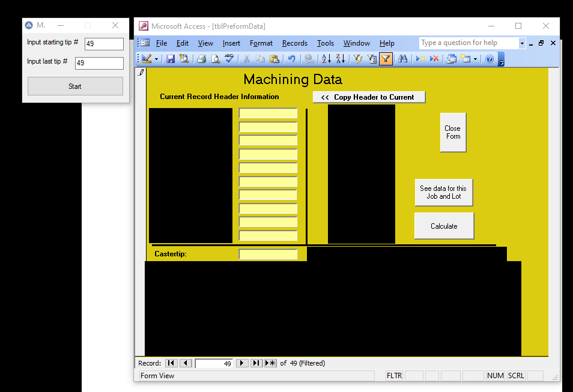Image resolution: width=573 pixels, height=392 pixels.
Task: Click the Delete Record icon
Action: 434,59
